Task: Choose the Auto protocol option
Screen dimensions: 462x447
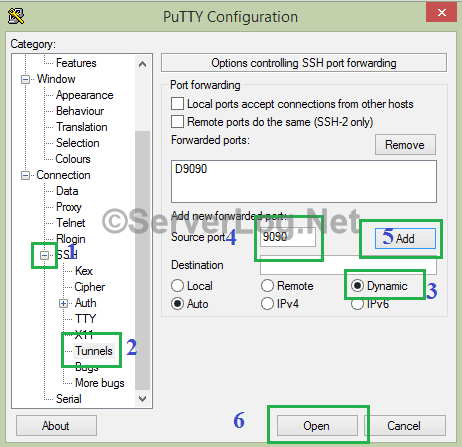Action: pyautogui.click(x=177, y=304)
